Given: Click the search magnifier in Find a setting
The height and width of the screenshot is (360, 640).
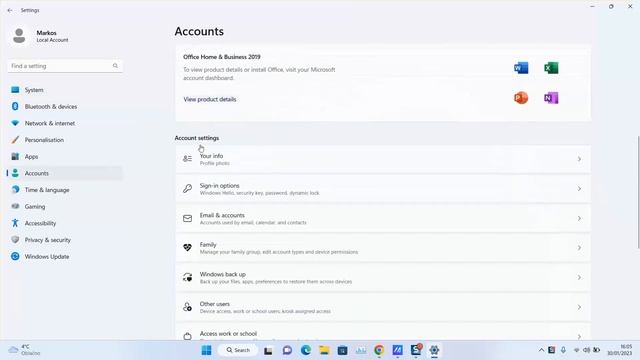Looking at the screenshot, I should pos(115,66).
